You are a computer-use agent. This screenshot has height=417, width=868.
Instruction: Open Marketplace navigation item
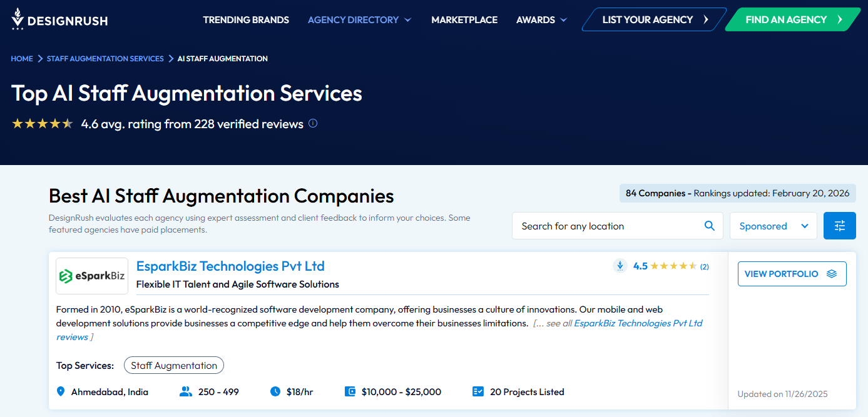pyautogui.click(x=464, y=20)
